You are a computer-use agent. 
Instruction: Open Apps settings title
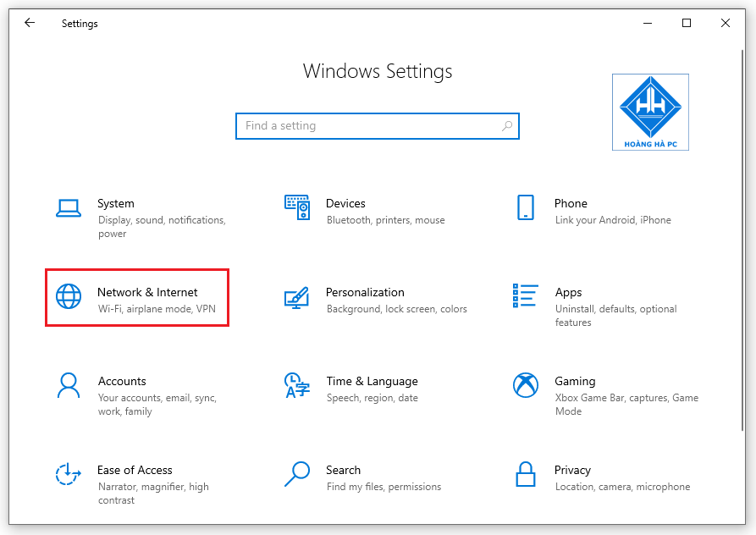point(568,293)
